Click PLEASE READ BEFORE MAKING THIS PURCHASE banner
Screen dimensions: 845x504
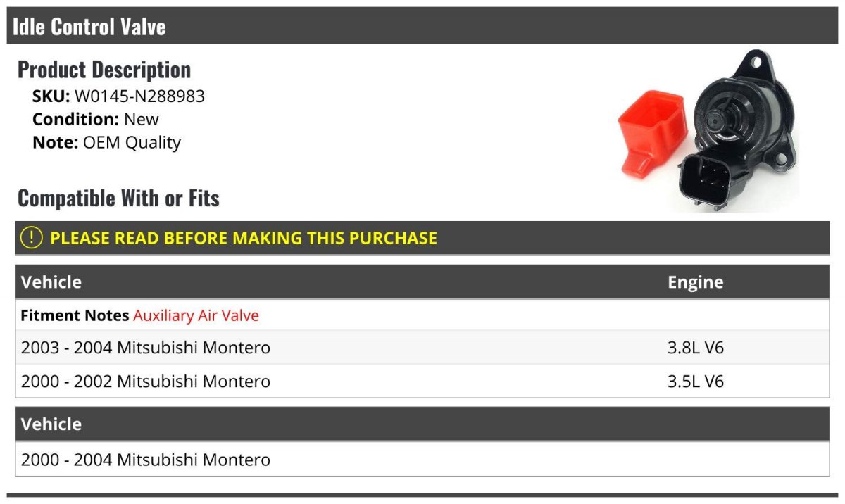point(422,238)
